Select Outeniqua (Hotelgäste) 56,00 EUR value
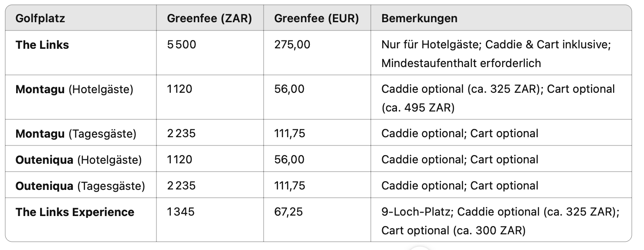 (289, 160)
